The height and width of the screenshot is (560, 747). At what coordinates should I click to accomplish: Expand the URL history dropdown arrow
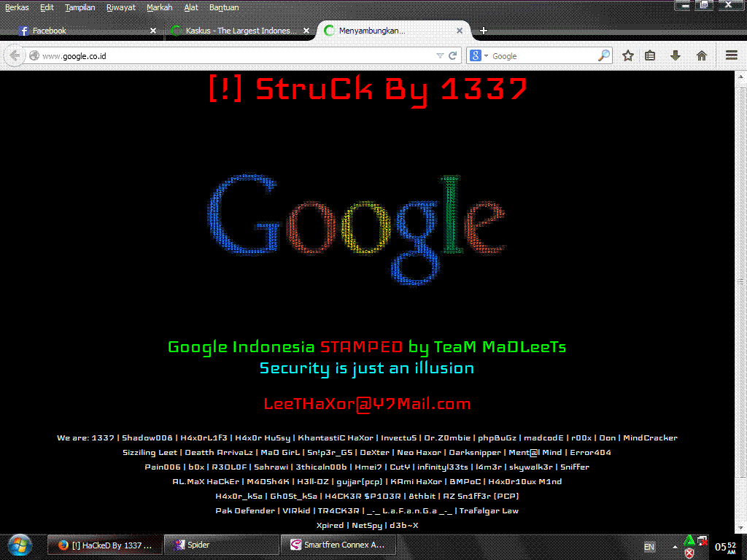[x=440, y=55]
